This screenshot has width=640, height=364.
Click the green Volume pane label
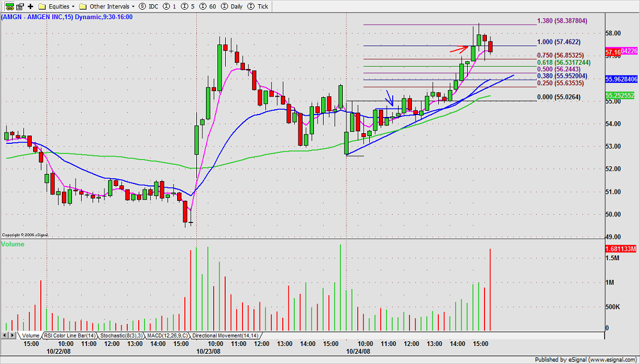pyautogui.click(x=13, y=244)
